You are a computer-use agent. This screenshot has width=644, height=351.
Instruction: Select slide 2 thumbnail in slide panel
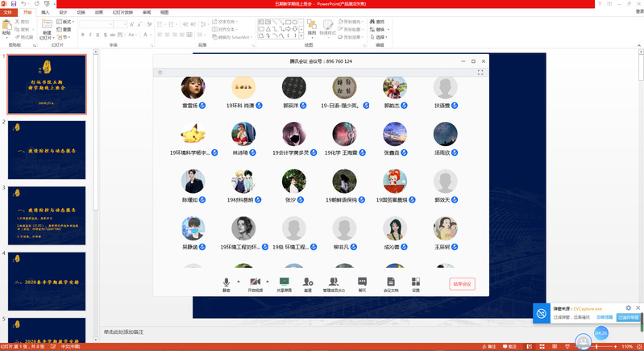point(47,149)
